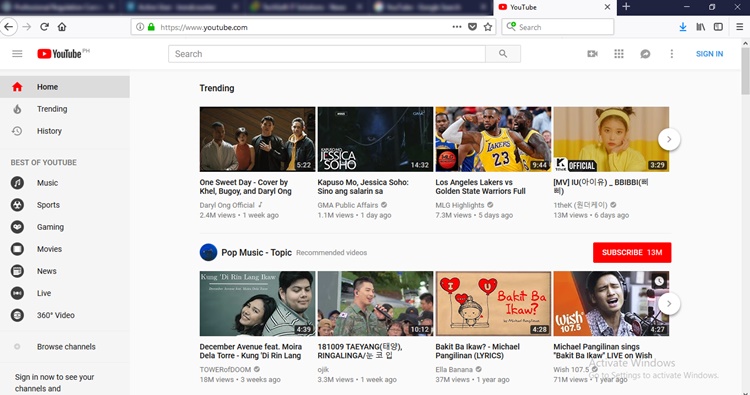The image size is (750, 395).
Task: Click the 360° Video sidebar icon
Action: (17, 315)
